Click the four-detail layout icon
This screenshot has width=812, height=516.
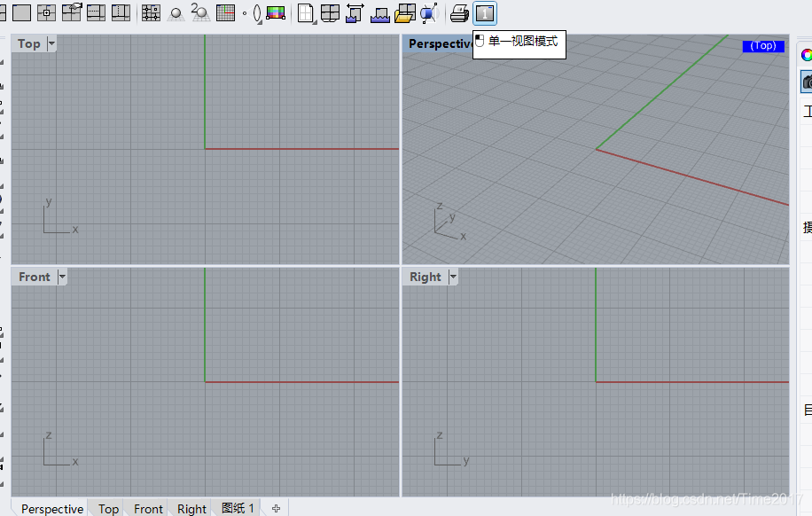click(330, 13)
